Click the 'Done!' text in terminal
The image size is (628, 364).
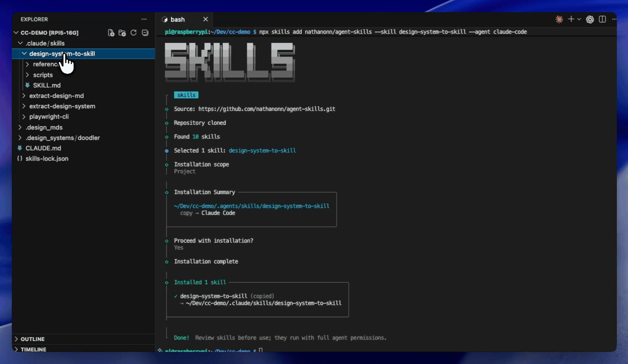[x=181, y=338]
